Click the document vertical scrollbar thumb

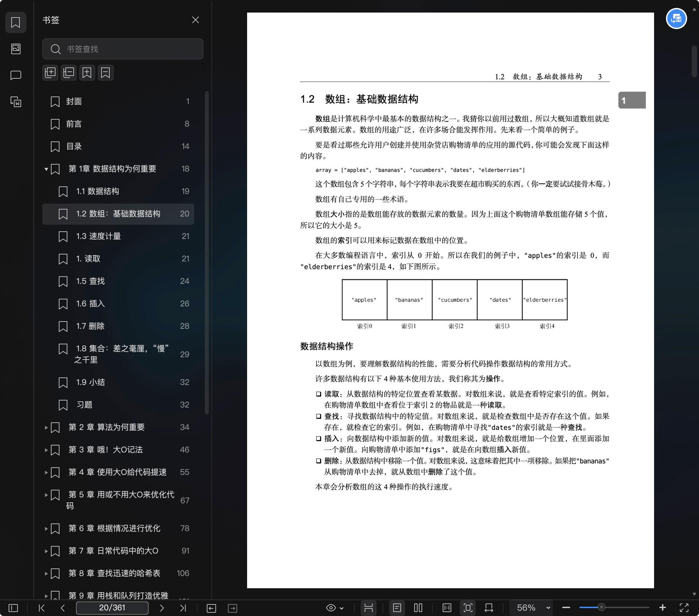(x=694, y=61)
